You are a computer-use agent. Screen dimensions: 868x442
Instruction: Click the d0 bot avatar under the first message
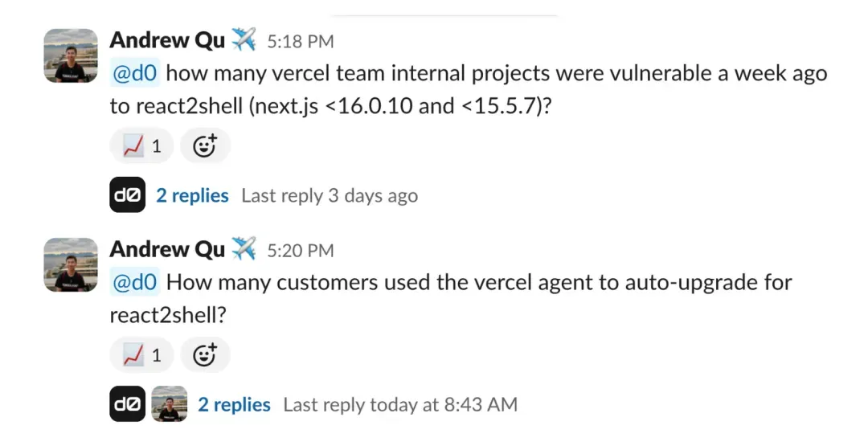127,195
